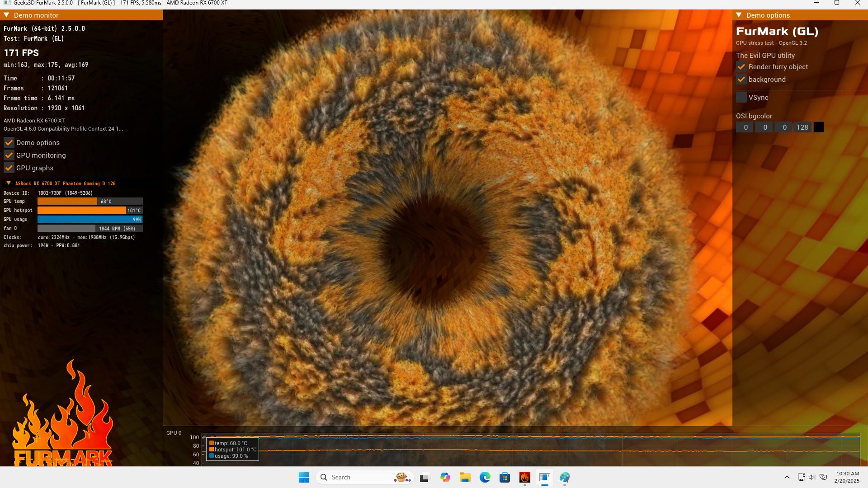Screen dimensions: 868x488
Task: Click the FurMark title bar app icon
Action: [7, 3]
